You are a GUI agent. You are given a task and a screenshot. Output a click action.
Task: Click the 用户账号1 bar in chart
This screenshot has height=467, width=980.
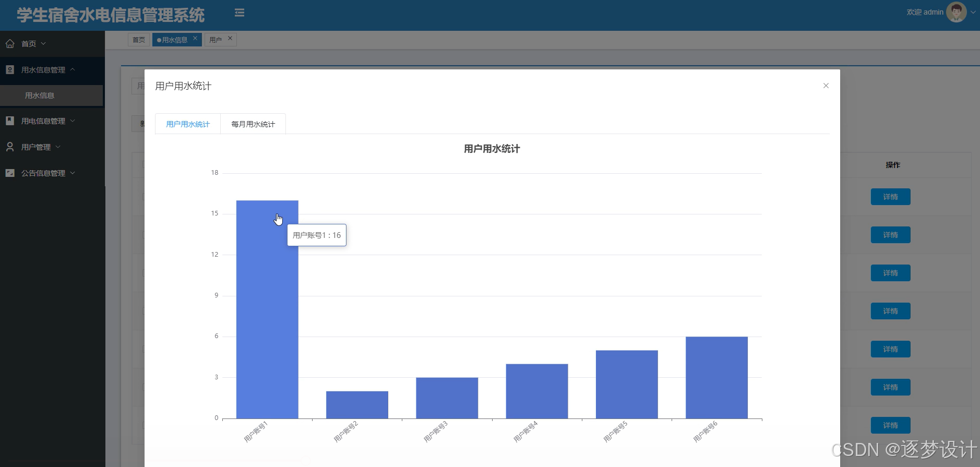[267, 309]
